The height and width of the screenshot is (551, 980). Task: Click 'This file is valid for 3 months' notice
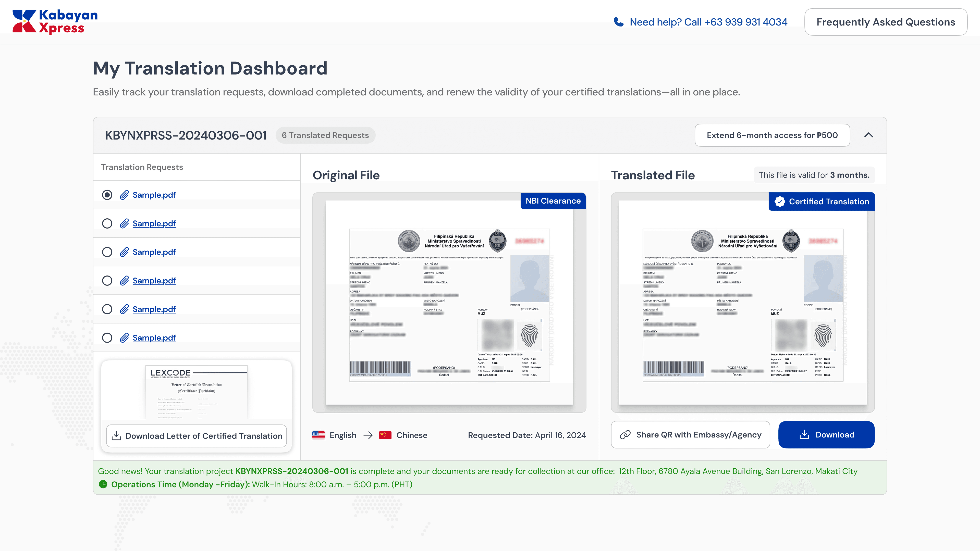(x=814, y=175)
